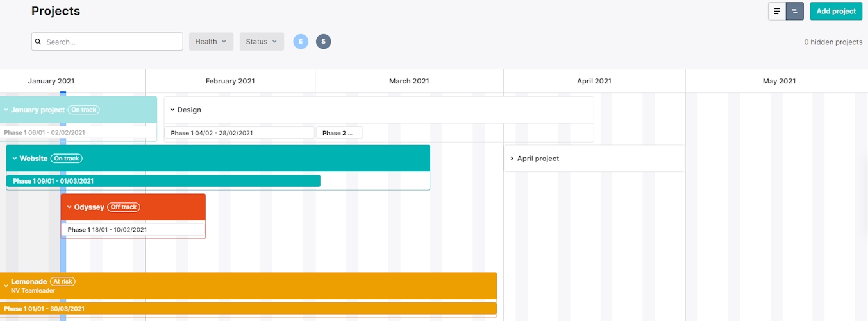The image size is (868, 321).
Task: Switch to timeline view layout
Action: [x=795, y=12]
